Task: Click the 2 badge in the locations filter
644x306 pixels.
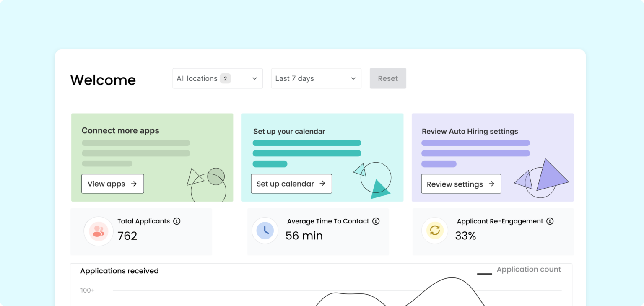Action: point(225,78)
